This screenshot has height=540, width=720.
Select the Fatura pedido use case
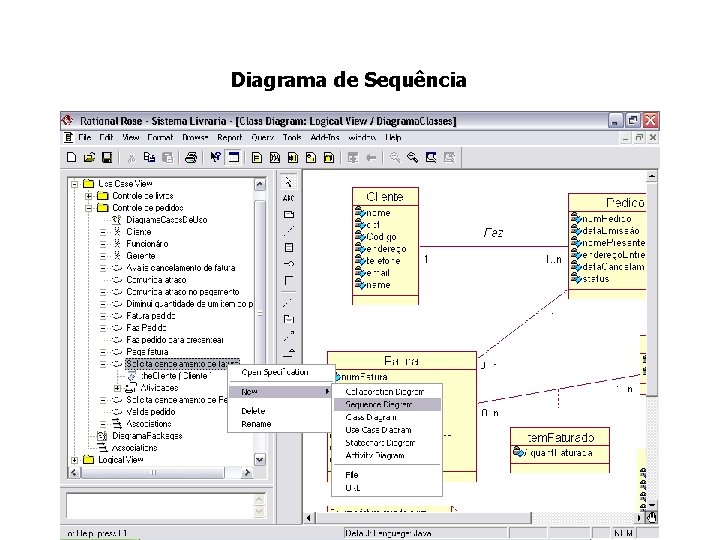151,316
